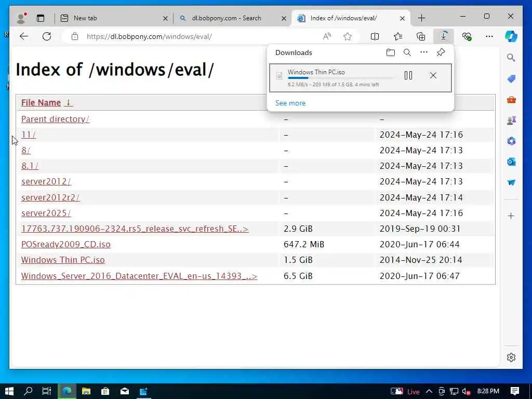Pin the Downloads panel
Viewport: 532px width, 399px height.
(x=441, y=52)
